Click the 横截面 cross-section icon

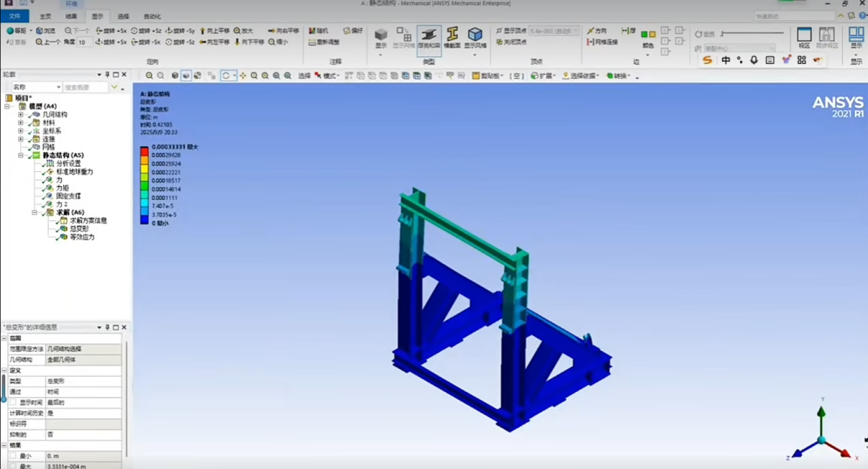(452, 37)
